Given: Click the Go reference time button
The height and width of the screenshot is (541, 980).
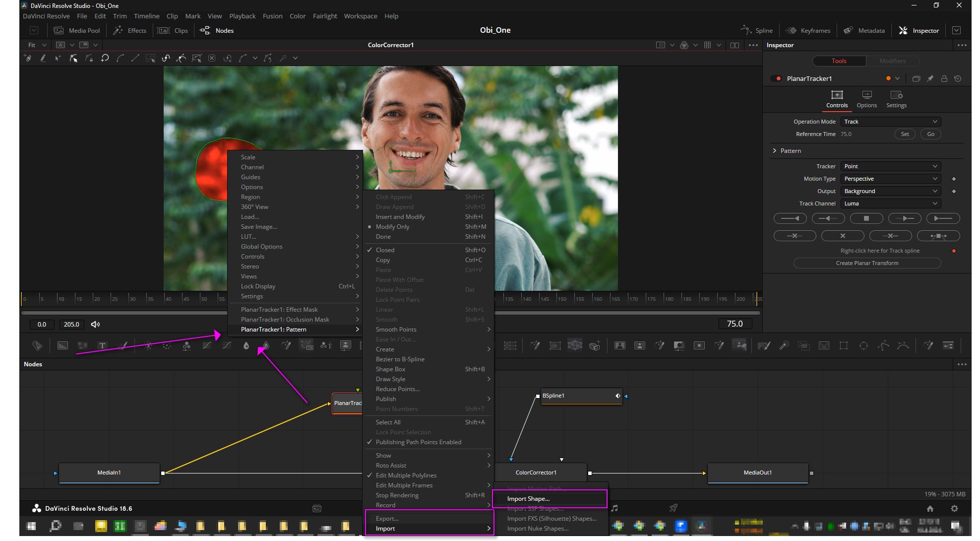Looking at the screenshot, I should click(x=930, y=134).
